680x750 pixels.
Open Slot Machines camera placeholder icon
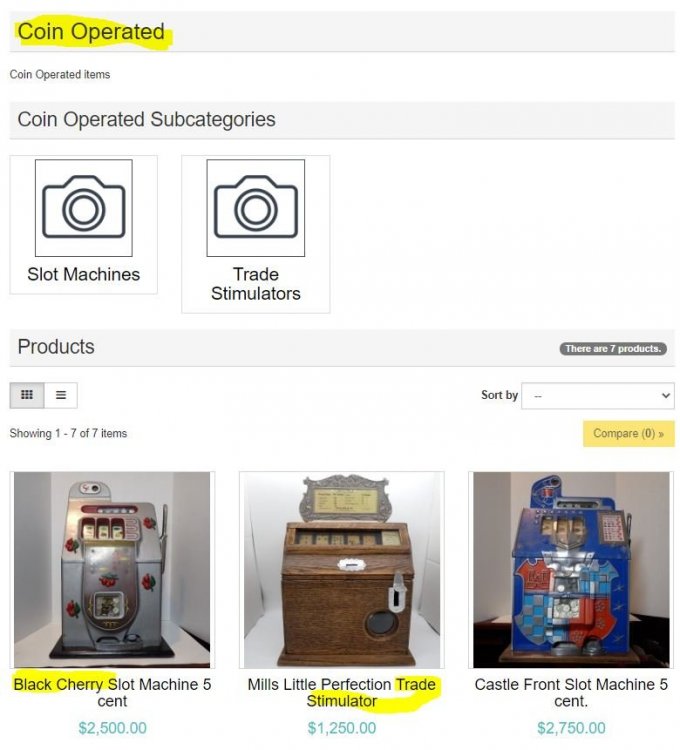pos(84,208)
